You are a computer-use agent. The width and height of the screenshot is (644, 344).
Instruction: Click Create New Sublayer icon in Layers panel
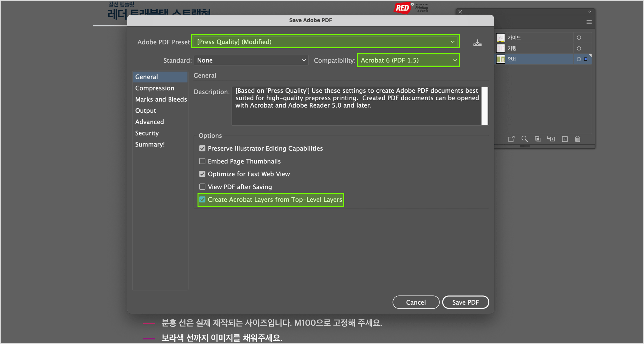pos(551,139)
